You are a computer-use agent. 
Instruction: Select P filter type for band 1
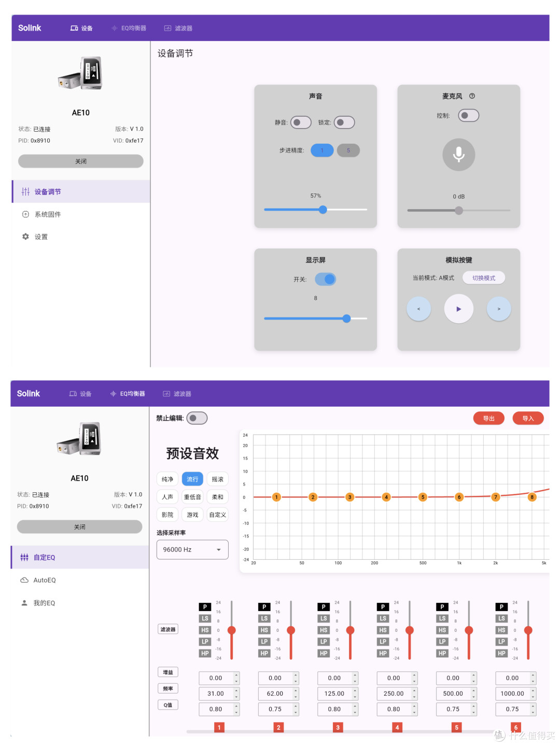(x=205, y=607)
